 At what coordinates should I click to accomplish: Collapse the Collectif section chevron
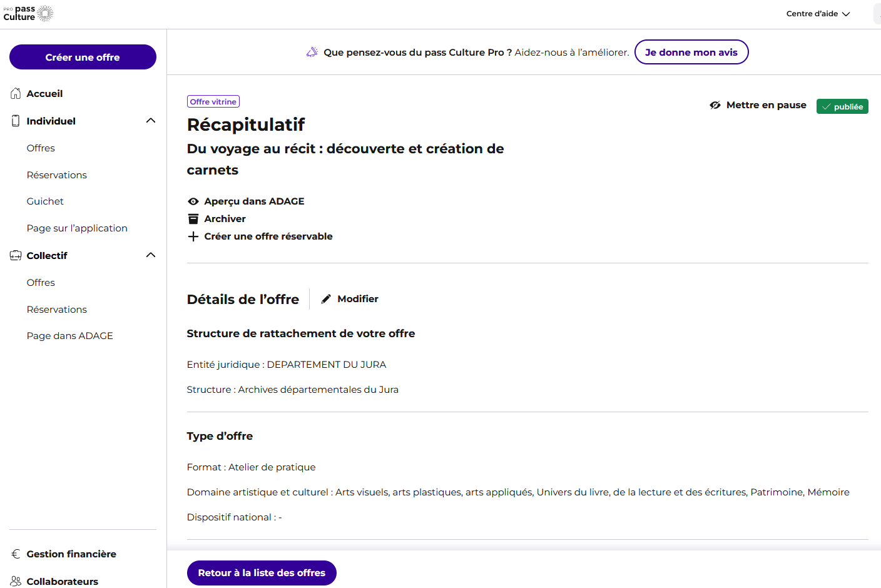[151, 255]
